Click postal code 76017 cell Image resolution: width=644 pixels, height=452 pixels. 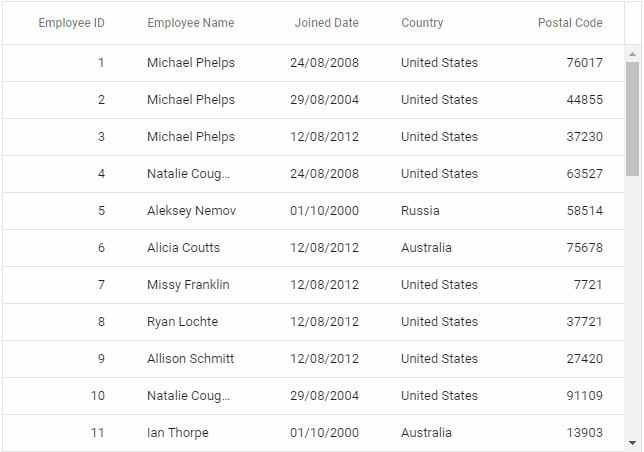(584, 63)
